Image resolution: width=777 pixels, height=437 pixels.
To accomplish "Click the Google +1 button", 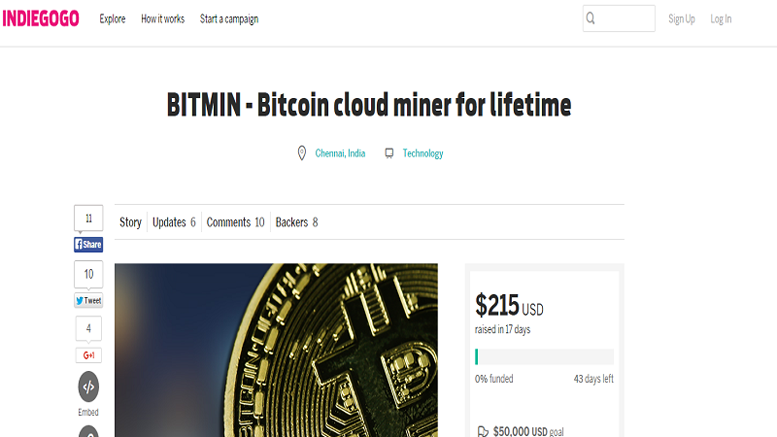I will point(89,355).
